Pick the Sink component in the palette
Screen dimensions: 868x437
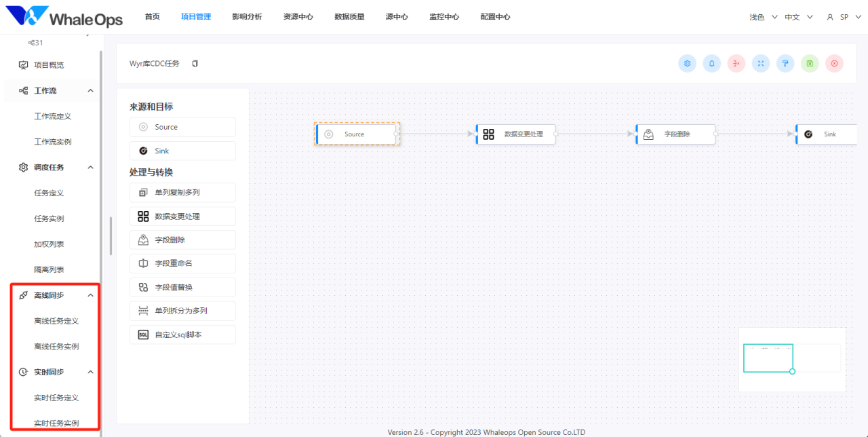182,151
